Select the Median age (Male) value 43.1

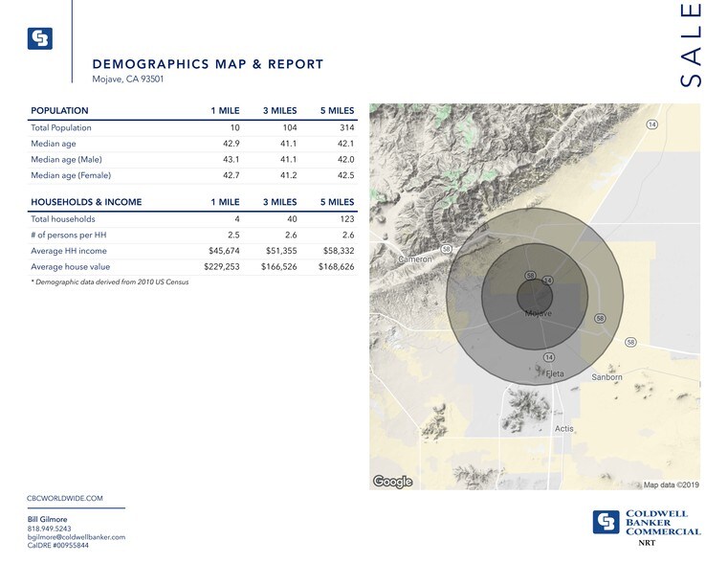click(232, 159)
